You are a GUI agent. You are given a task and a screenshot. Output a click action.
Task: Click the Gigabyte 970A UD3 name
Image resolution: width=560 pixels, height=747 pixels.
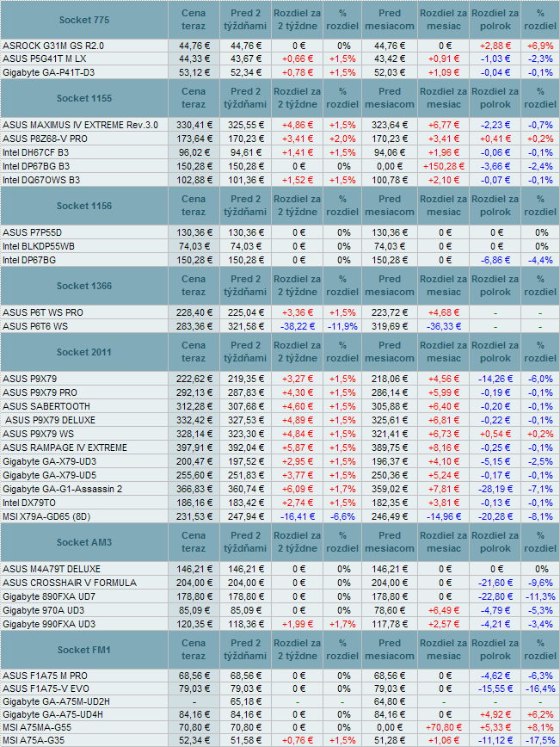(x=43, y=610)
